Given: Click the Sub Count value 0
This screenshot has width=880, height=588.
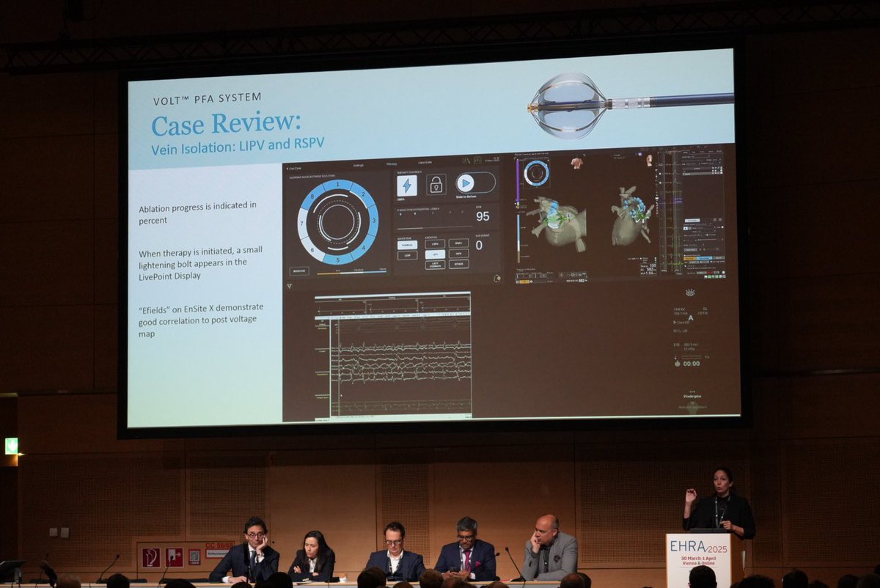Looking at the screenshot, I should (479, 246).
